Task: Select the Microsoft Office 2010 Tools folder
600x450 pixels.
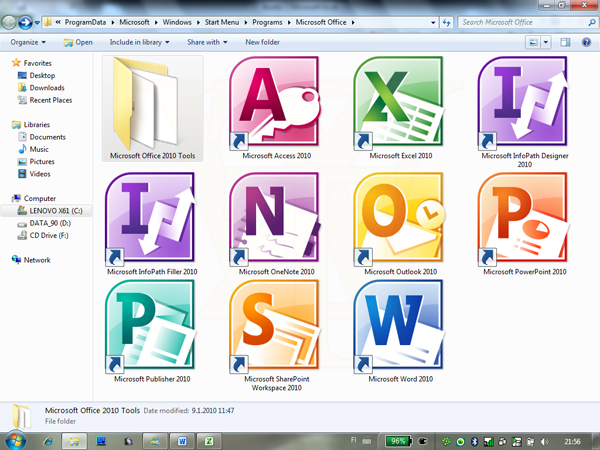Action: pyautogui.click(x=152, y=108)
